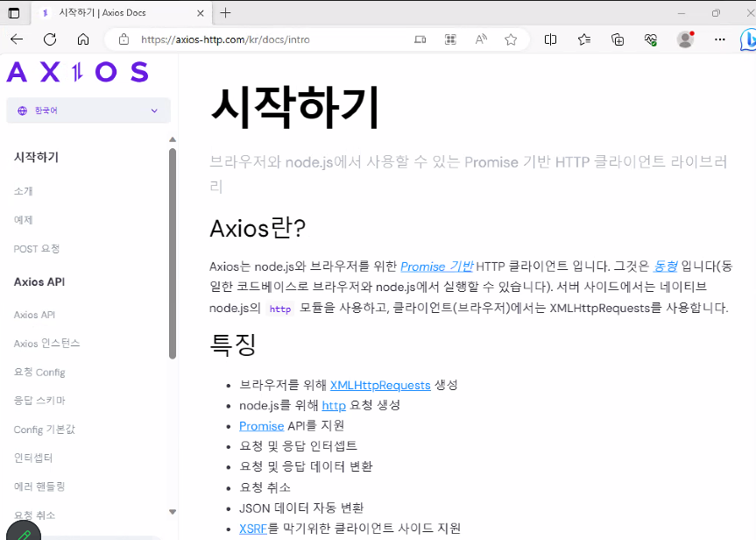The height and width of the screenshot is (540, 756).
Task: Open the 에러 핸들링 sidebar item
Action: click(39, 487)
